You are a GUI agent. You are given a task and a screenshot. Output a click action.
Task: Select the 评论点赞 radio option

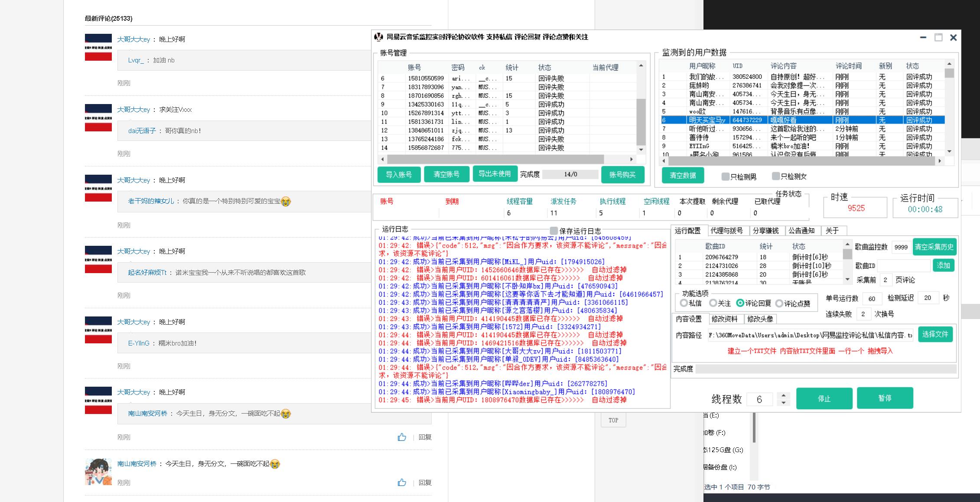779,303
